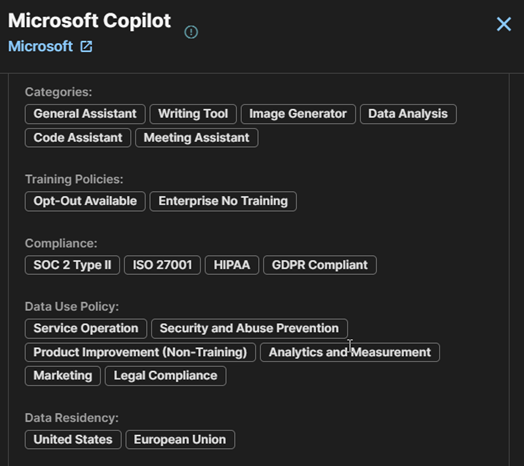Click the Writing Tool category chip
The width and height of the screenshot is (524, 466).
193,114
